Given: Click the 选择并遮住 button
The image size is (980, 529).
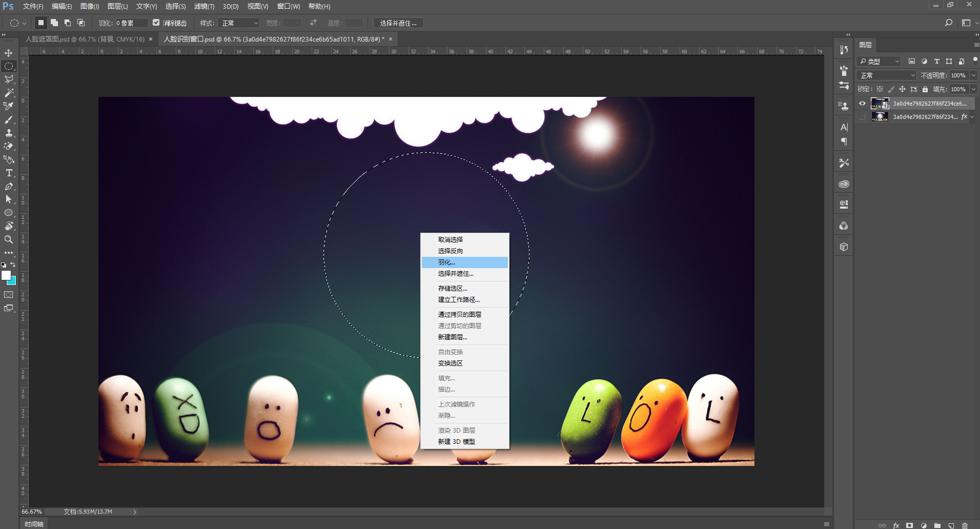Looking at the screenshot, I should [398, 23].
